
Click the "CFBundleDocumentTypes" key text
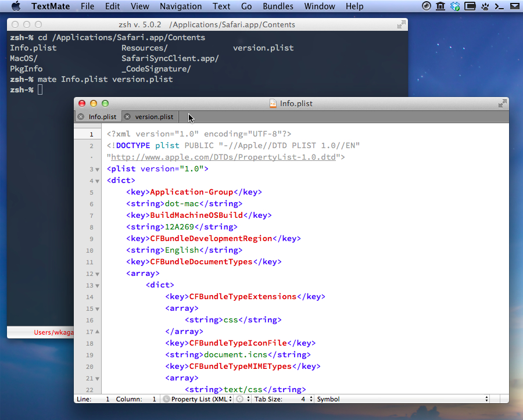(x=202, y=261)
